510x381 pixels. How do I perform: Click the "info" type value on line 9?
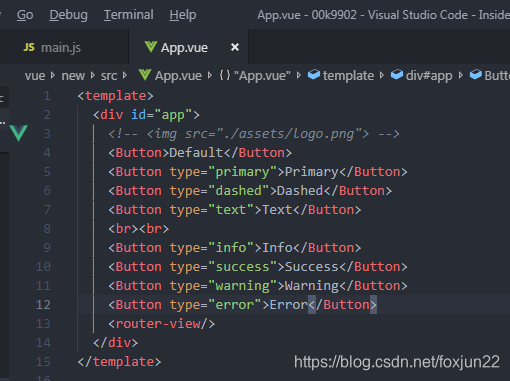(231, 248)
